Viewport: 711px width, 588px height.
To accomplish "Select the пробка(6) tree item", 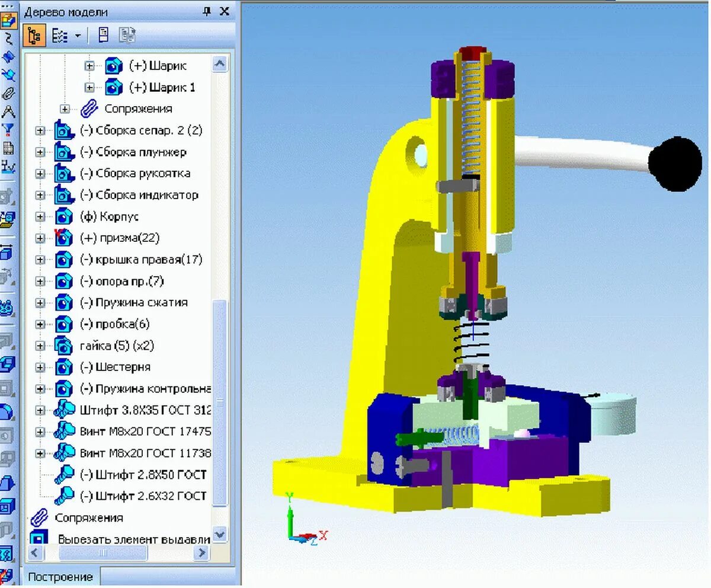I will click(114, 324).
